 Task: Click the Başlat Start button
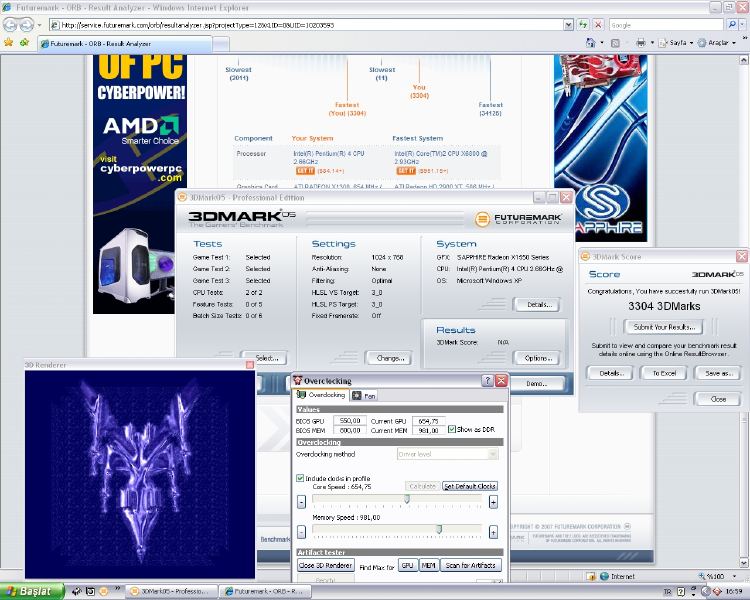click(x=32, y=591)
